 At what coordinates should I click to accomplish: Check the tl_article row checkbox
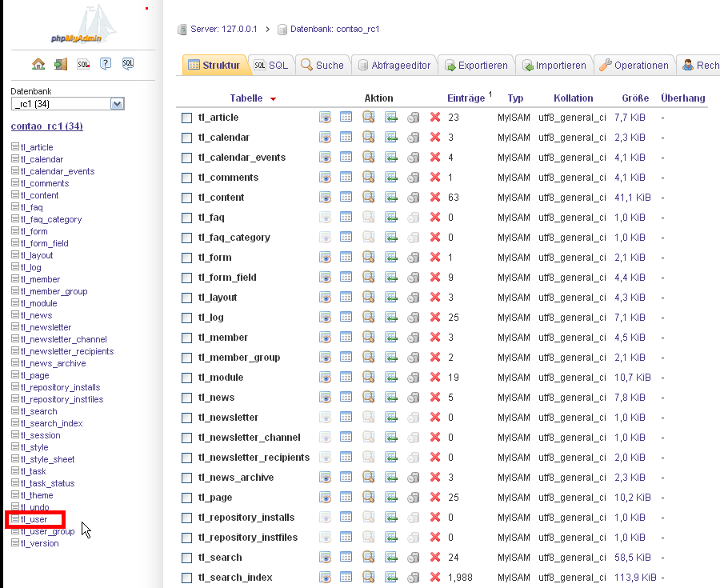coord(186,117)
